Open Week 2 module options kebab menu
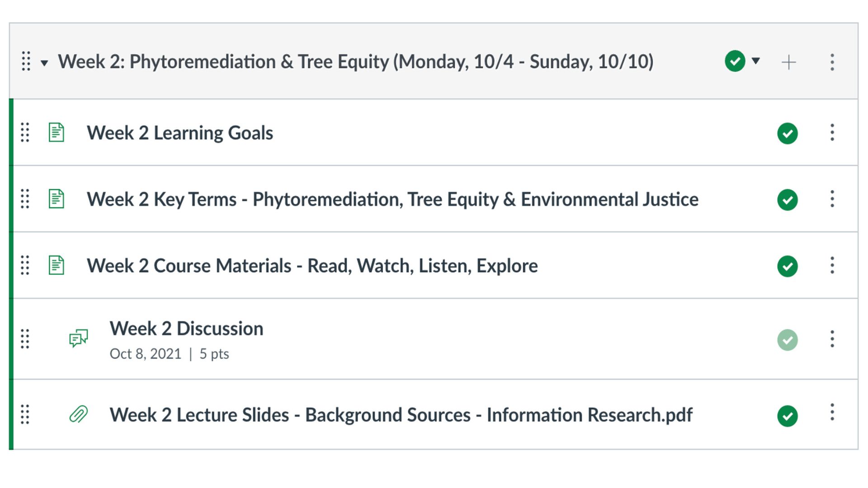Viewport: 868px width, 488px height. (x=832, y=62)
